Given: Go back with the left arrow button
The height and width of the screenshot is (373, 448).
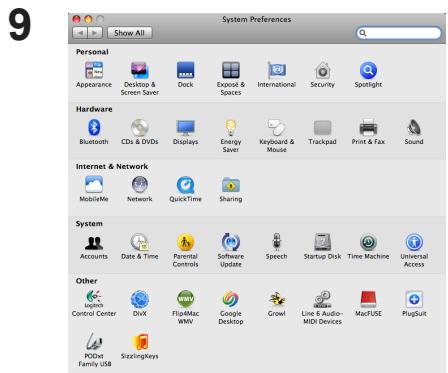Looking at the screenshot, I should (x=80, y=33).
